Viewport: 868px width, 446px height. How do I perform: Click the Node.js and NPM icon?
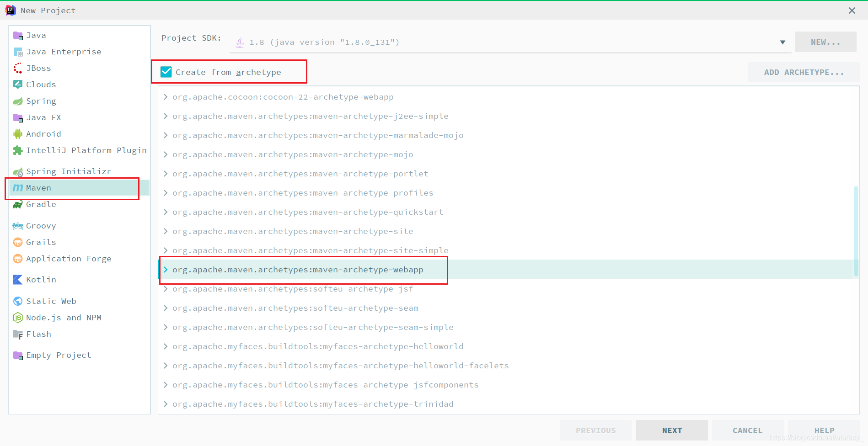click(18, 318)
